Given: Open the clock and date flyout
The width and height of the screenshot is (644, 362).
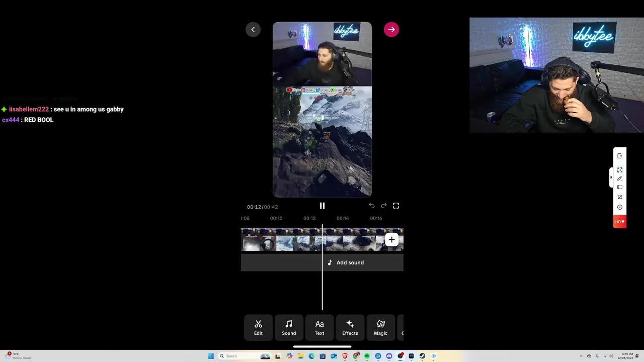Looking at the screenshot, I should point(625,356).
